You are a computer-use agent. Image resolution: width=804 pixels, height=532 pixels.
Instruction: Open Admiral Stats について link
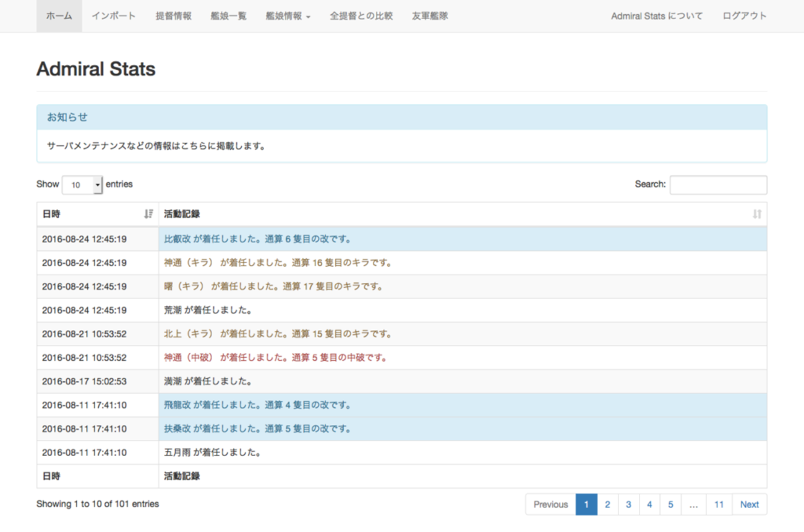[657, 16]
